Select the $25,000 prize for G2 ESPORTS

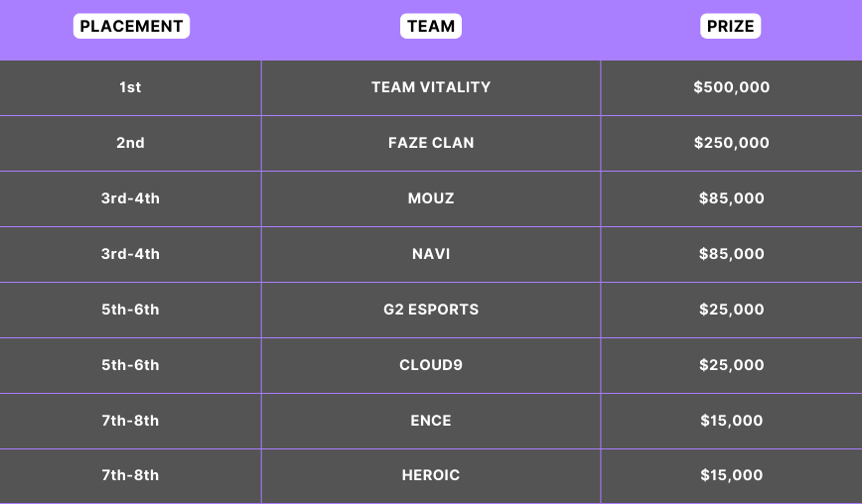[732, 310]
